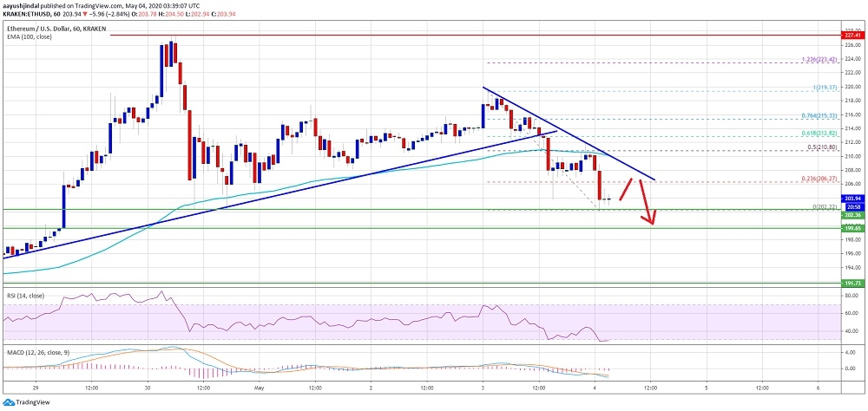The height and width of the screenshot is (411, 868).
Task: Open the Ethereum / U.S. Dollar chart title
Action: pyautogui.click(x=54, y=29)
